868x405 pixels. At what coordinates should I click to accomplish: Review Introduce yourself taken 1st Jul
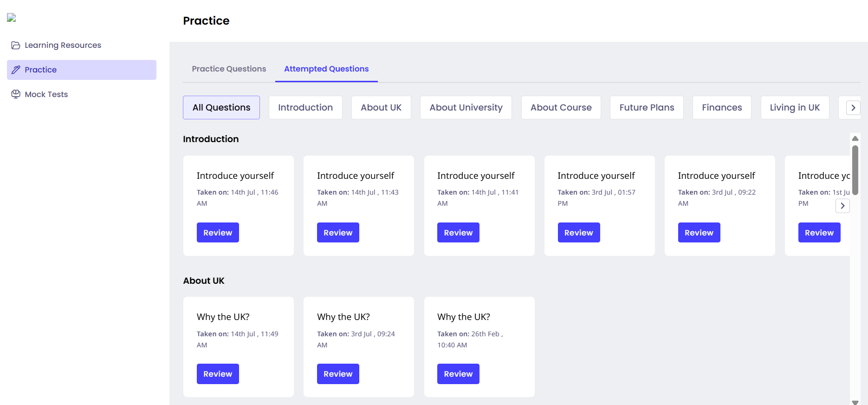(x=819, y=233)
